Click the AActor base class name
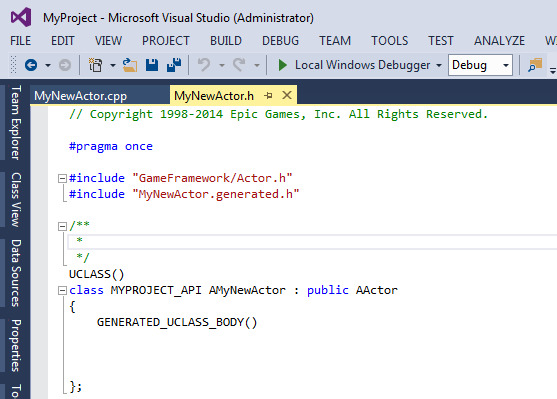 pos(377,290)
